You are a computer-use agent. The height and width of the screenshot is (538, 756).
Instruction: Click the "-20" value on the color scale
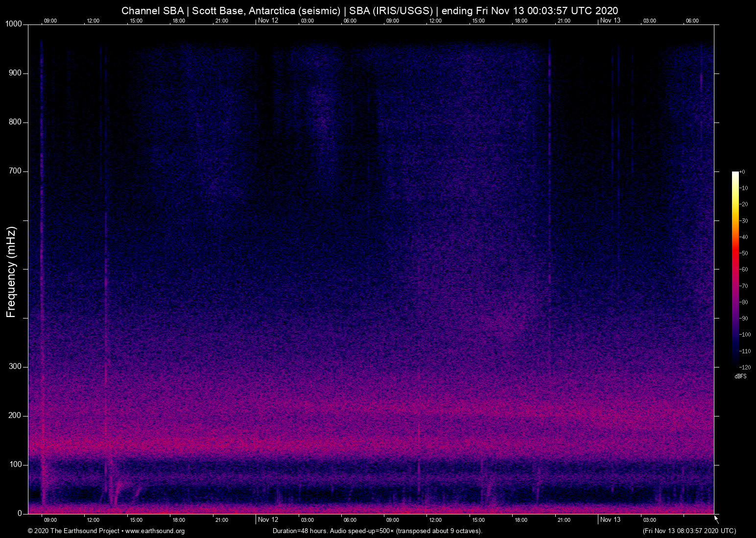[744, 204]
